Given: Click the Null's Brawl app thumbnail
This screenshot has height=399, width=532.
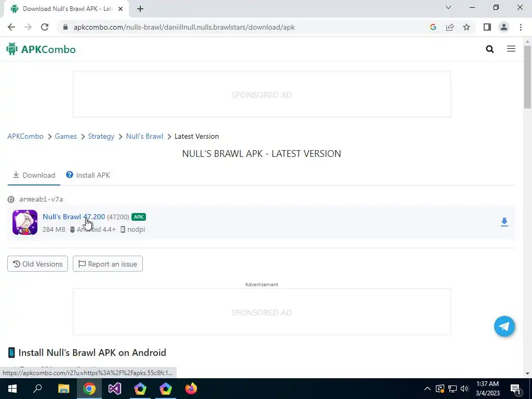Looking at the screenshot, I should click(x=25, y=222).
